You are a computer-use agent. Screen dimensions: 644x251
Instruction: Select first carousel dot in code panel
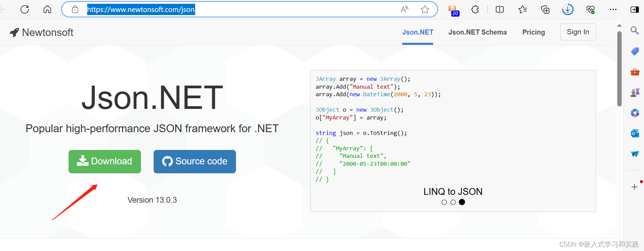444,202
